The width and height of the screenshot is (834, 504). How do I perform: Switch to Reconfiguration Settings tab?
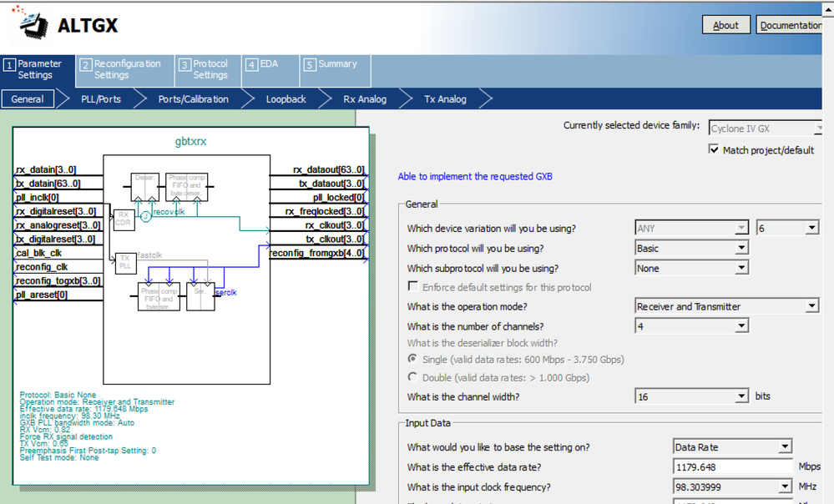click(127, 69)
